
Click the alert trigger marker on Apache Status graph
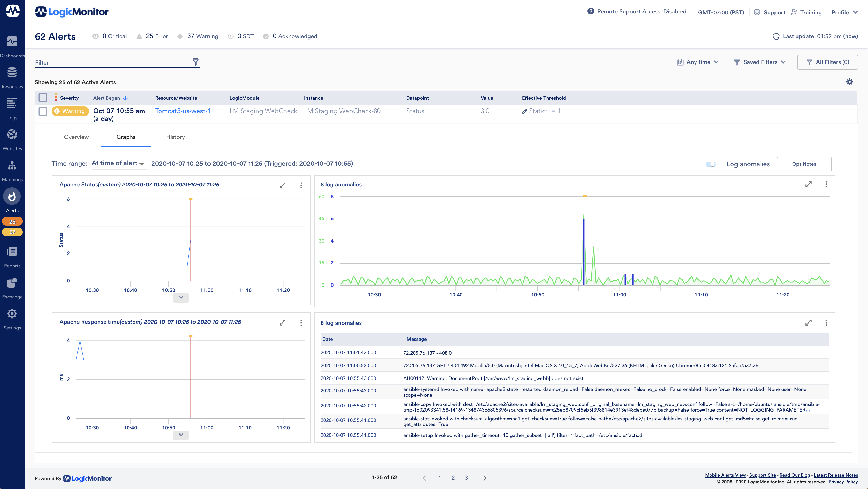pos(191,199)
